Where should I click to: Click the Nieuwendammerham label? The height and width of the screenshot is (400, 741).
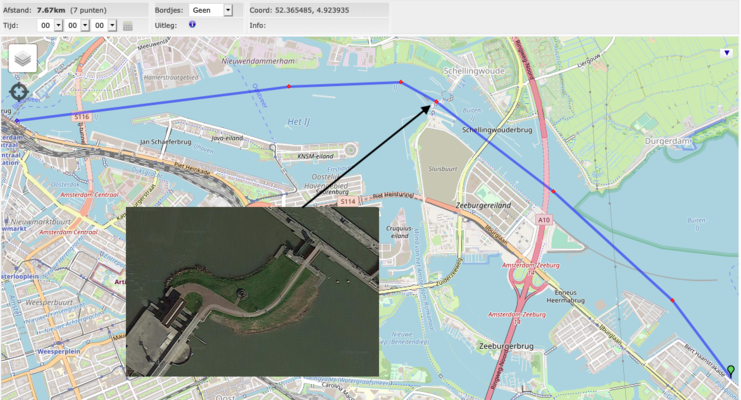258,61
